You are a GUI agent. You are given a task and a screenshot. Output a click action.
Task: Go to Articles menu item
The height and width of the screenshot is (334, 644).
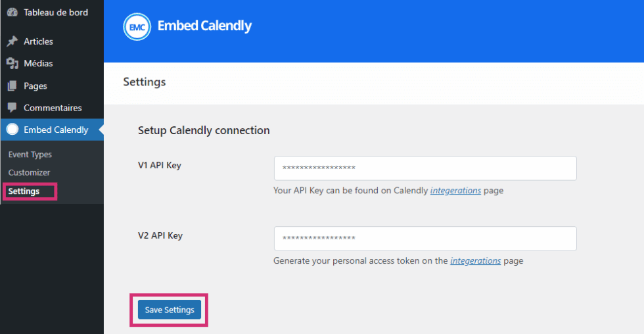coord(38,41)
